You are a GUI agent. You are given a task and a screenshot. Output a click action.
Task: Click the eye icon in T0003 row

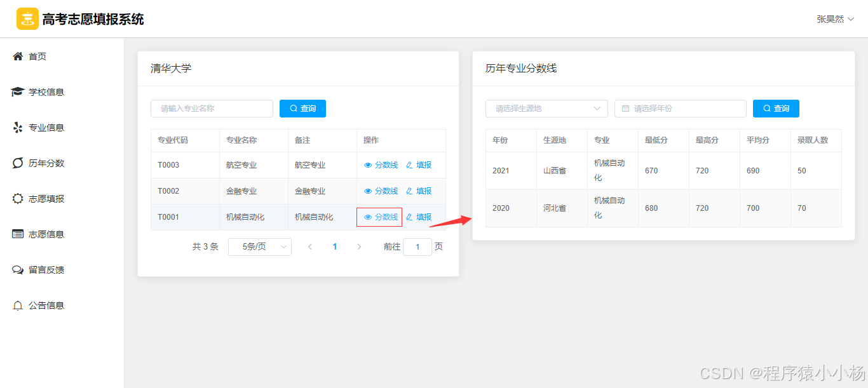pos(368,165)
